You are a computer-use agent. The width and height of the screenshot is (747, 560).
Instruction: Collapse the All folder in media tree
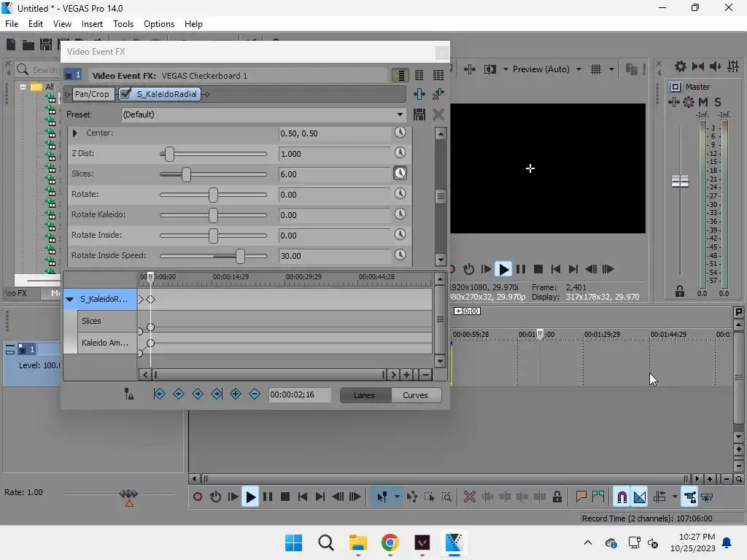[23, 87]
